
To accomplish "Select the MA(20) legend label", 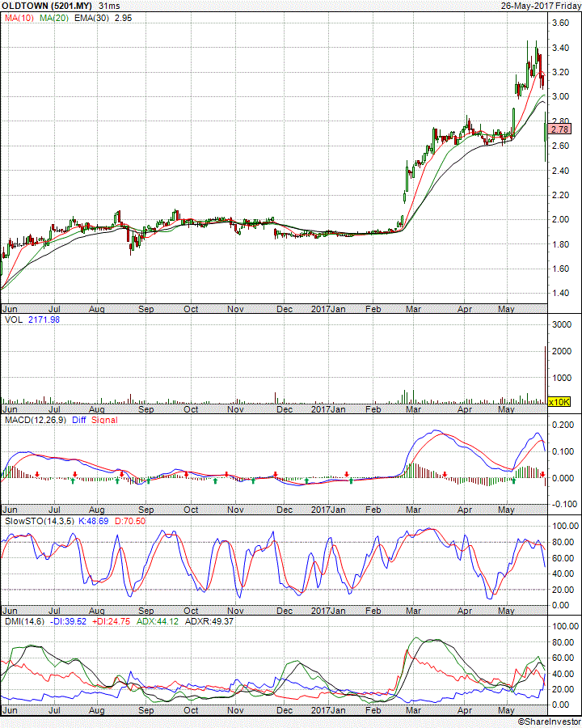I will pos(54,18).
